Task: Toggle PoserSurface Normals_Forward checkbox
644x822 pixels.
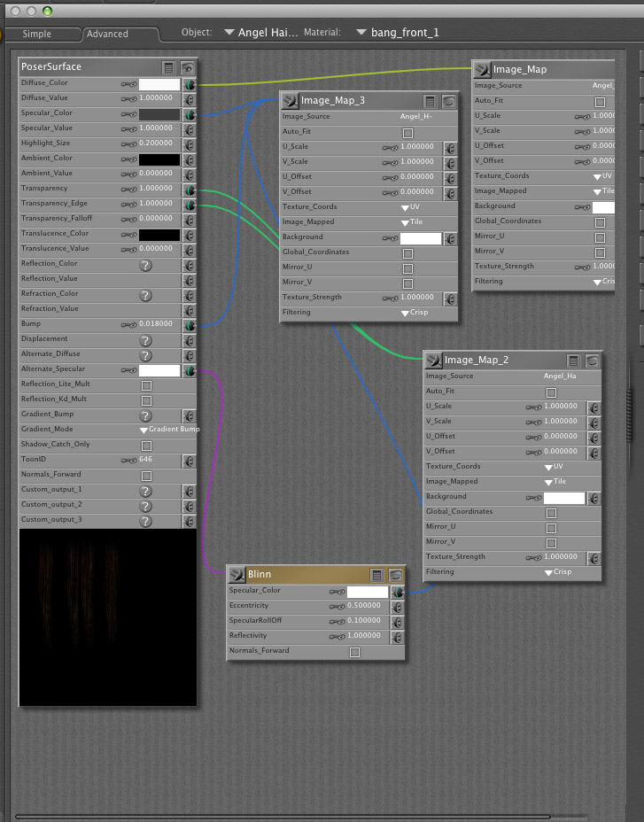Action: pyautogui.click(x=147, y=476)
